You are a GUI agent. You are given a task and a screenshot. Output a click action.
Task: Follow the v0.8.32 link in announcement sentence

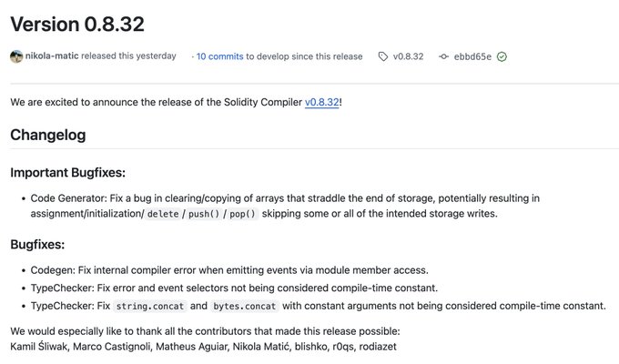321,102
